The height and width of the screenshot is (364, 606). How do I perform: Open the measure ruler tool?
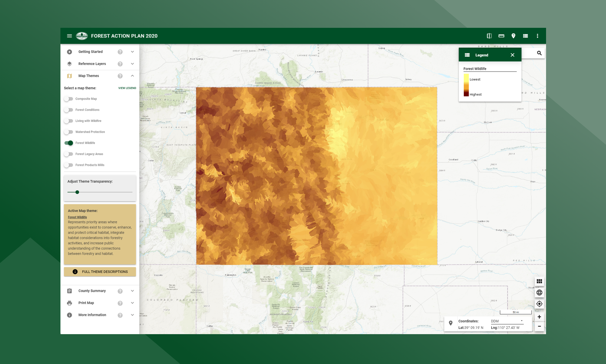tap(501, 36)
